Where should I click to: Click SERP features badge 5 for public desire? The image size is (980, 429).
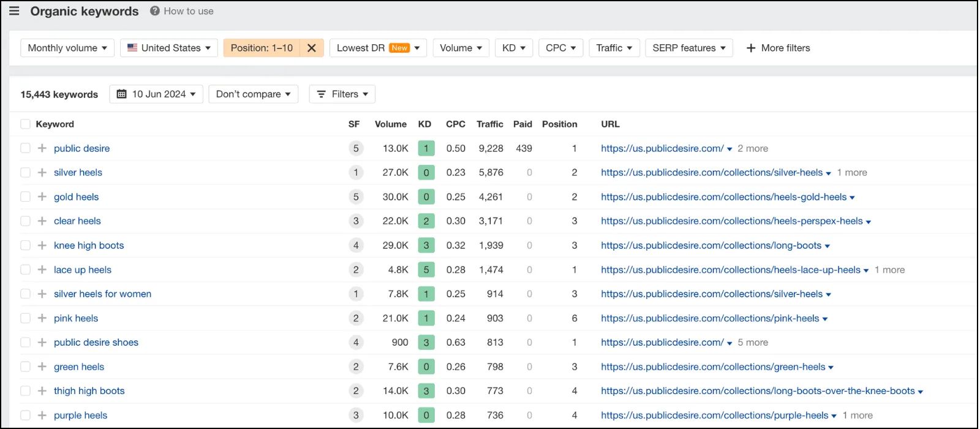tap(356, 148)
